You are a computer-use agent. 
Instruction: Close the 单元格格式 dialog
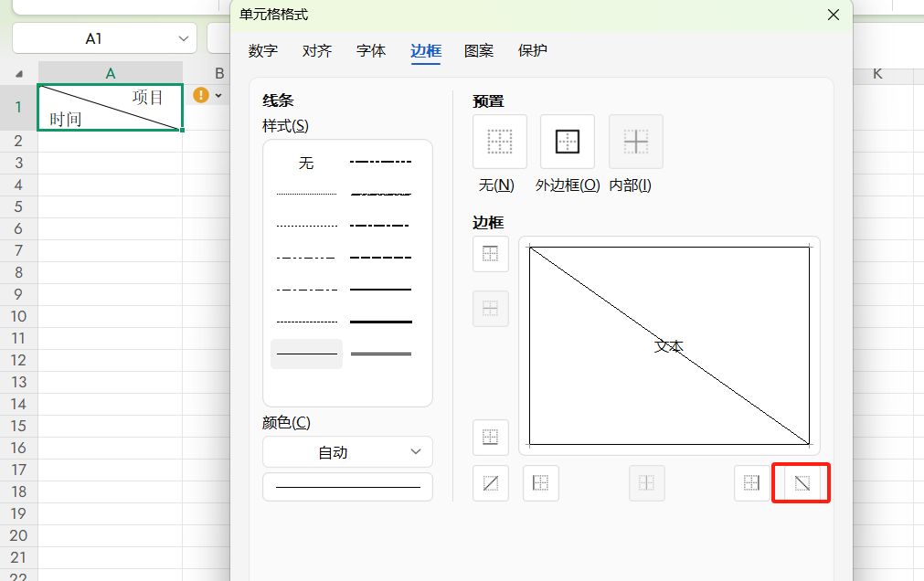tap(833, 15)
